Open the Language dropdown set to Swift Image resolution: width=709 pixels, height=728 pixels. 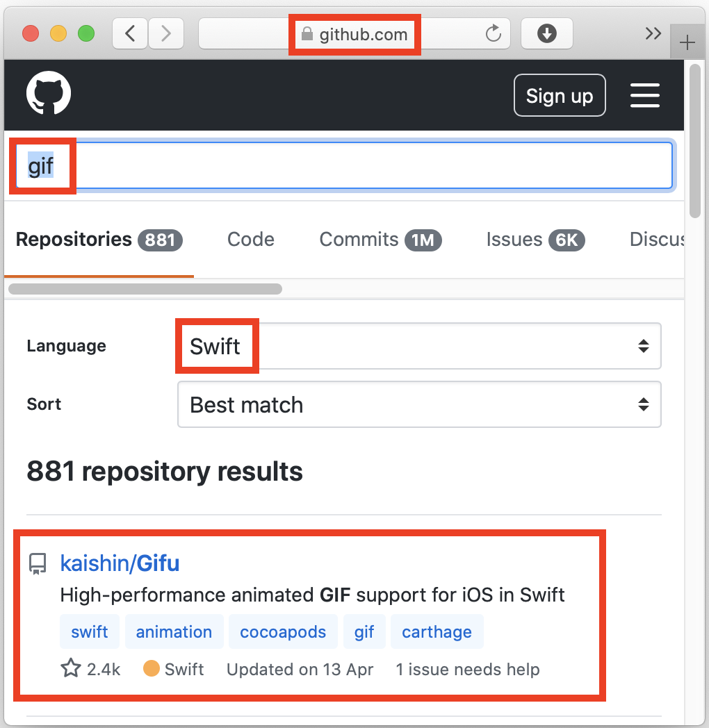419,346
